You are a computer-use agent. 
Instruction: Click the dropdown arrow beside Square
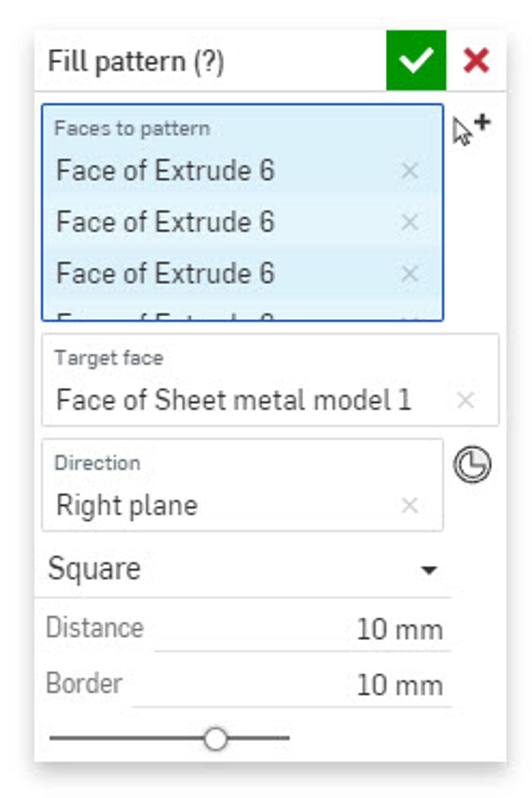click(x=429, y=570)
